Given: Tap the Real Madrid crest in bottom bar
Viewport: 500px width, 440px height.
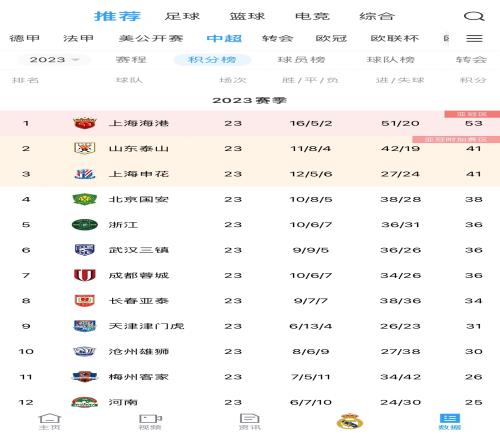Looking at the screenshot, I should pos(349,422).
